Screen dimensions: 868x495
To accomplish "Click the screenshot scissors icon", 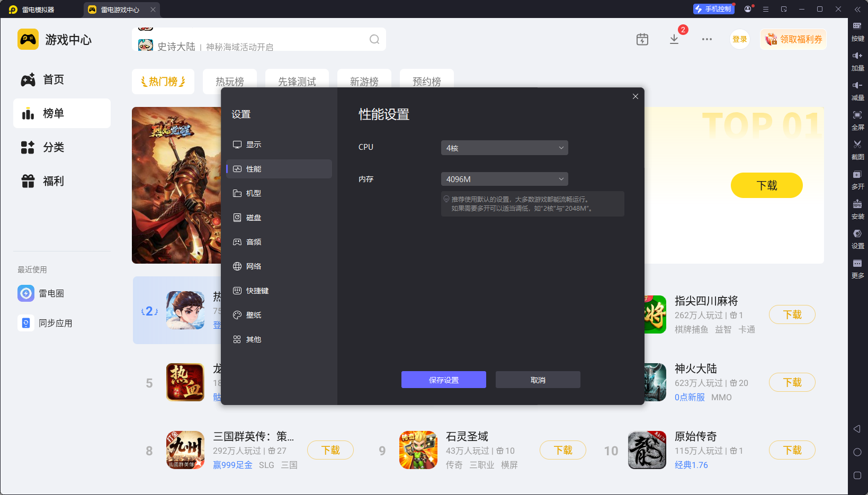I will click(857, 145).
